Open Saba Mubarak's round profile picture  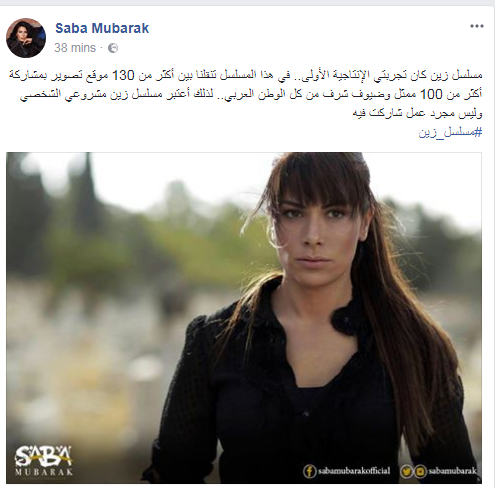pyautogui.click(x=26, y=38)
